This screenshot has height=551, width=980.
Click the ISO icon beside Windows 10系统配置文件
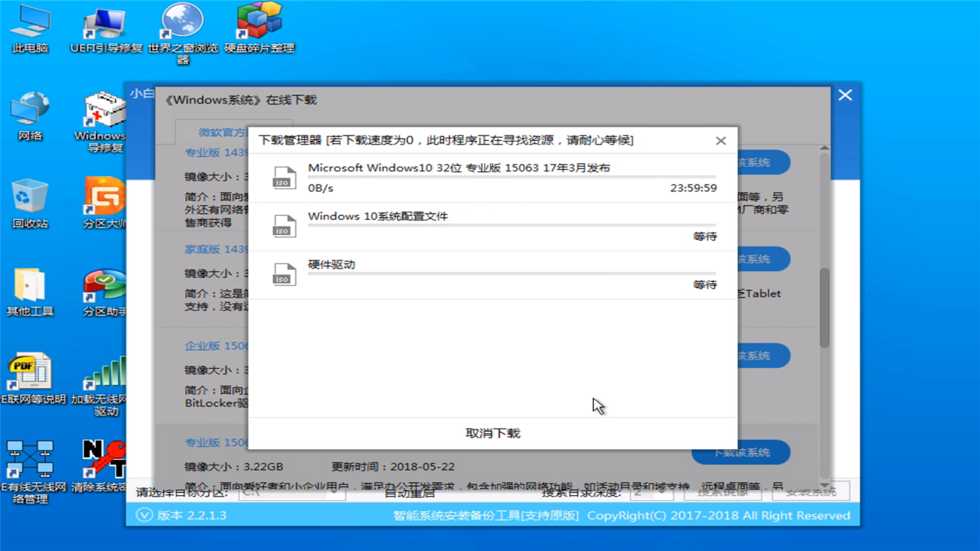[x=284, y=226]
